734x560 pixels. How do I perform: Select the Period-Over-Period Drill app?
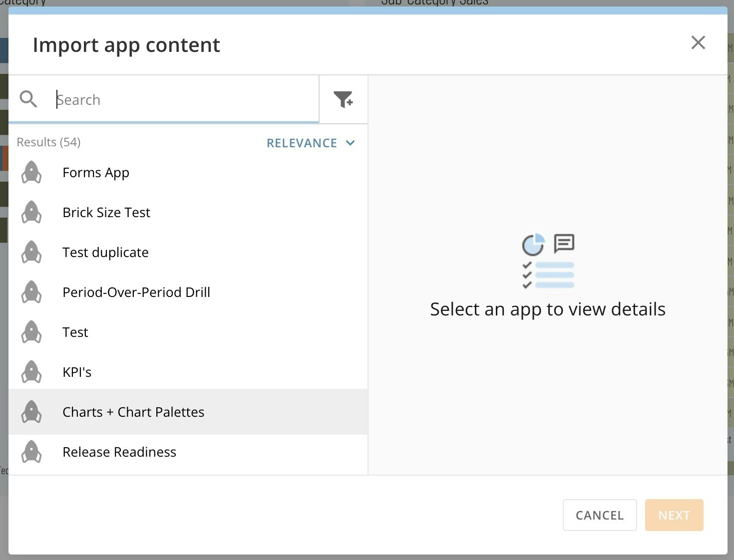(136, 292)
